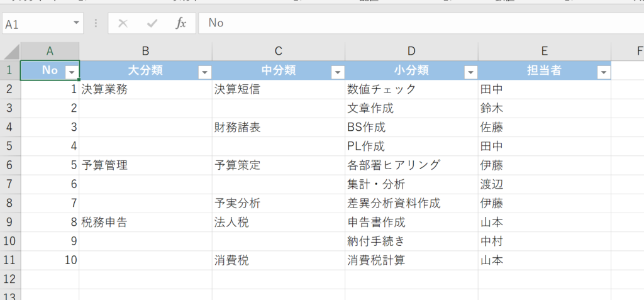Select column D header
Viewport: 644px width, 300px height.
[411, 51]
